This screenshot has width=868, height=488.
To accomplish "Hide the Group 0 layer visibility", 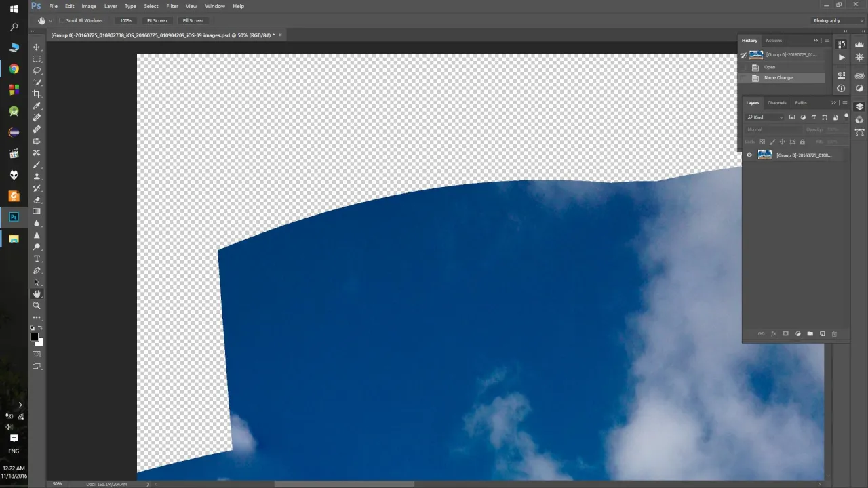I will (749, 155).
